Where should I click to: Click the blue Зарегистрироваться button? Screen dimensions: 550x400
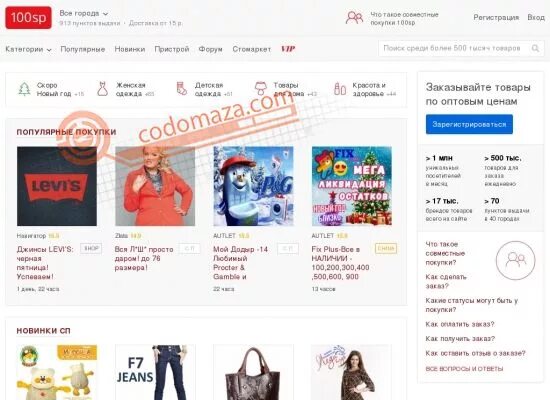(469, 124)
